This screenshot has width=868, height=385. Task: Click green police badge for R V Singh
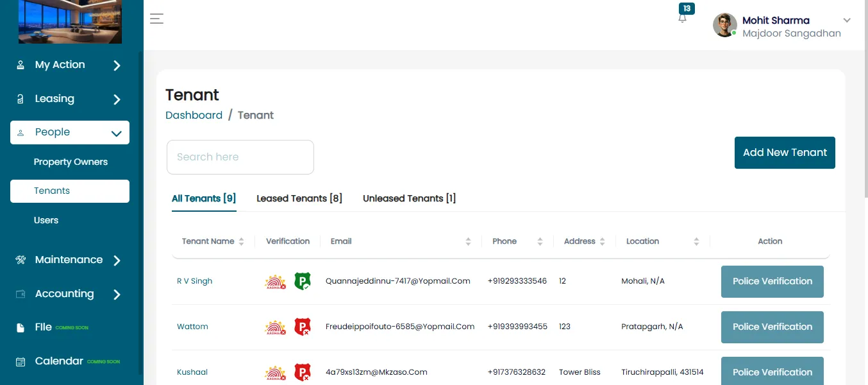click(302, 281)
